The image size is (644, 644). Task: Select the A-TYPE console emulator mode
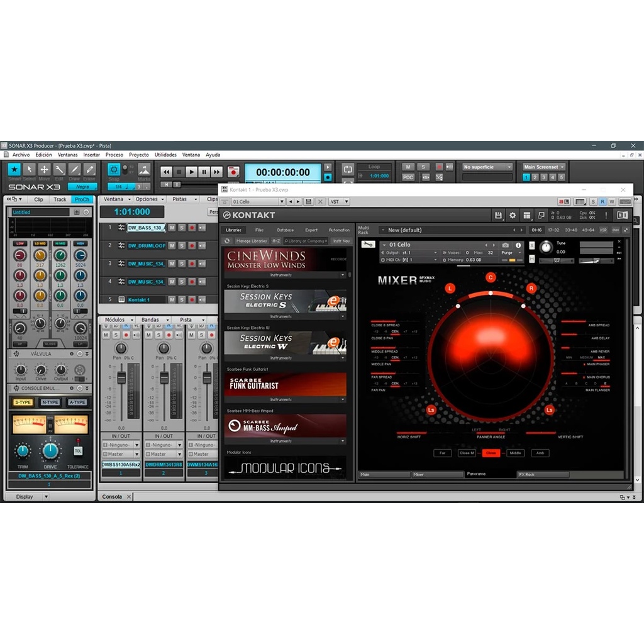[77, 402]
